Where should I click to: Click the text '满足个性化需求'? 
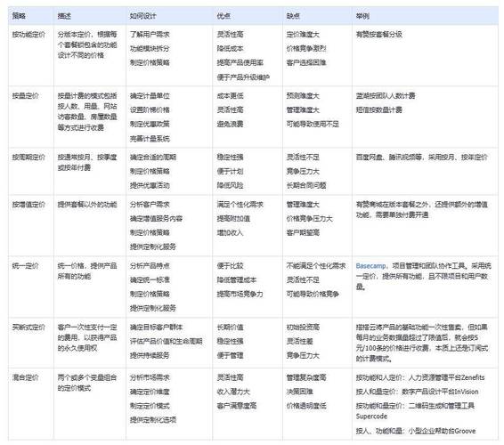coord(240,205)
